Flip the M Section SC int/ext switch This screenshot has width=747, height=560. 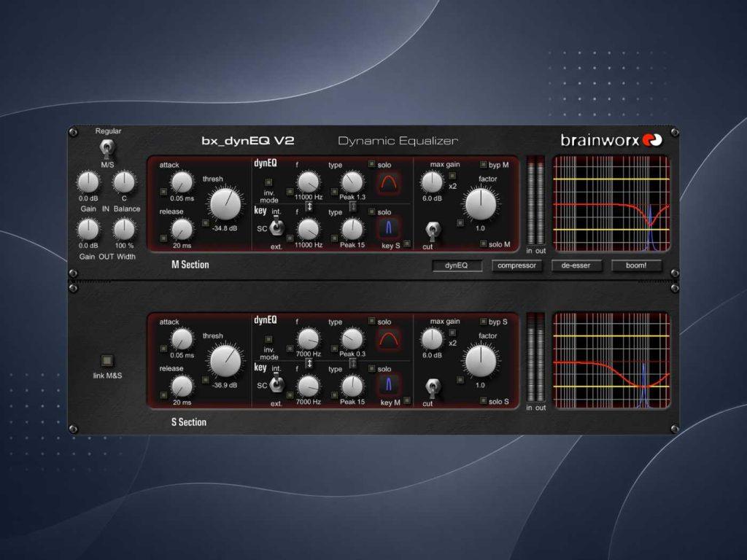pyautogui.click(x=276, y=227)
